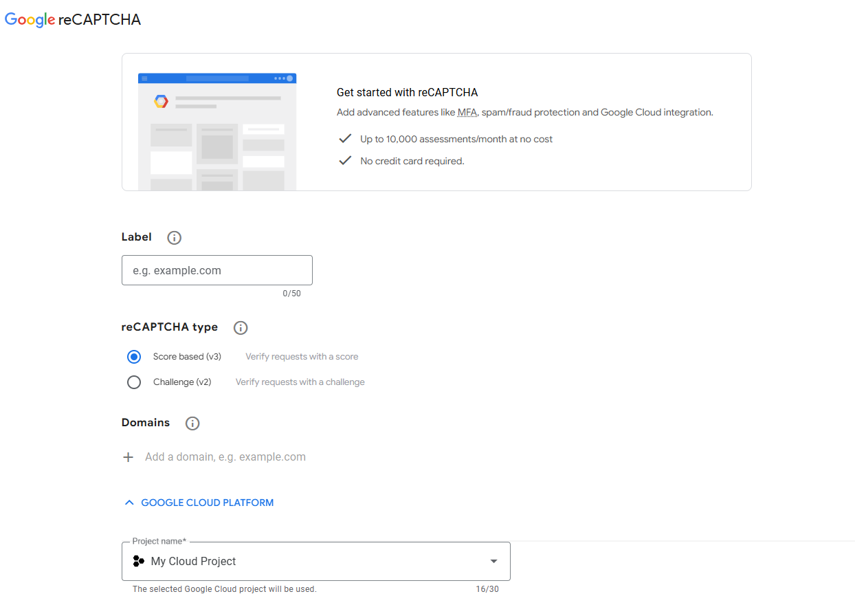This screenshot has height=616, width=855.
Task: Open the Project name dropdown arrow
Action: coord(493,562)
